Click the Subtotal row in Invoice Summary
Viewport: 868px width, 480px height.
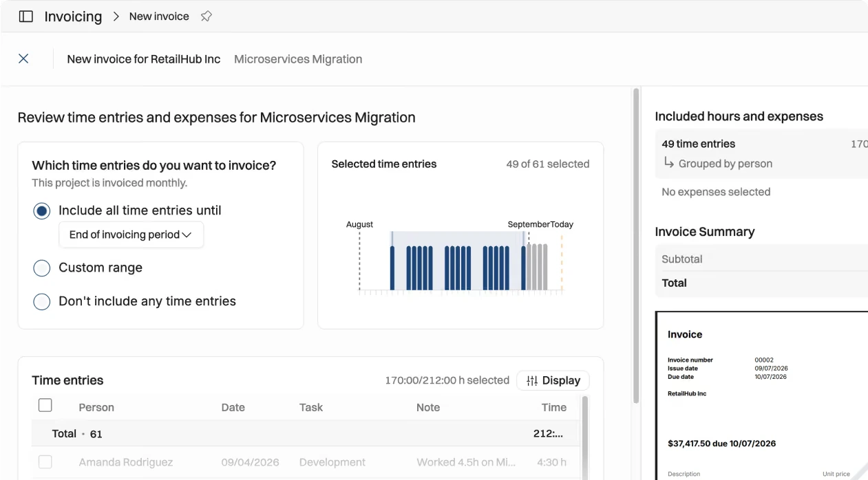[761, 259]
